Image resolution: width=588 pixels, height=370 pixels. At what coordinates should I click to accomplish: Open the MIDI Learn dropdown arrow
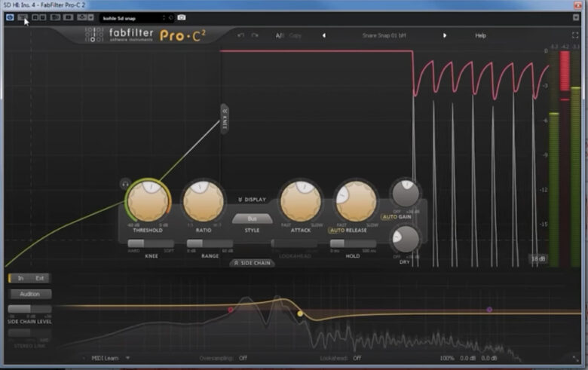(x=128, y=358)
